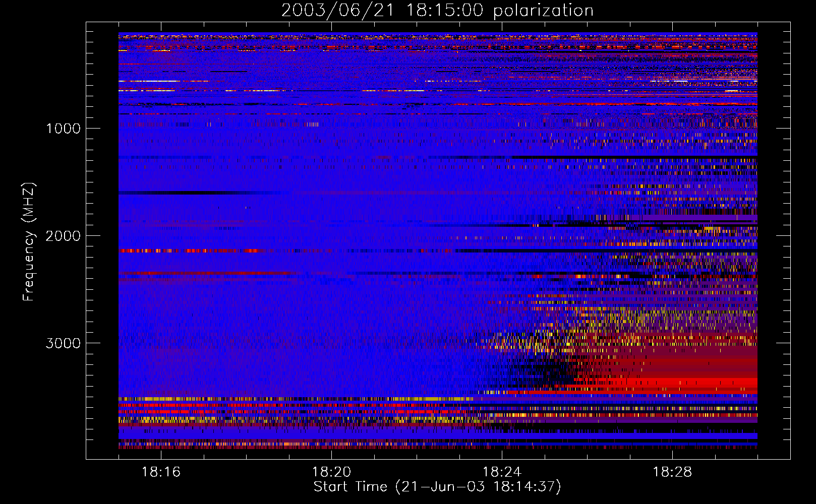Click the 18:16 time tick label
The width and height of the screenshot is (816, 504).
pos(161,472)
